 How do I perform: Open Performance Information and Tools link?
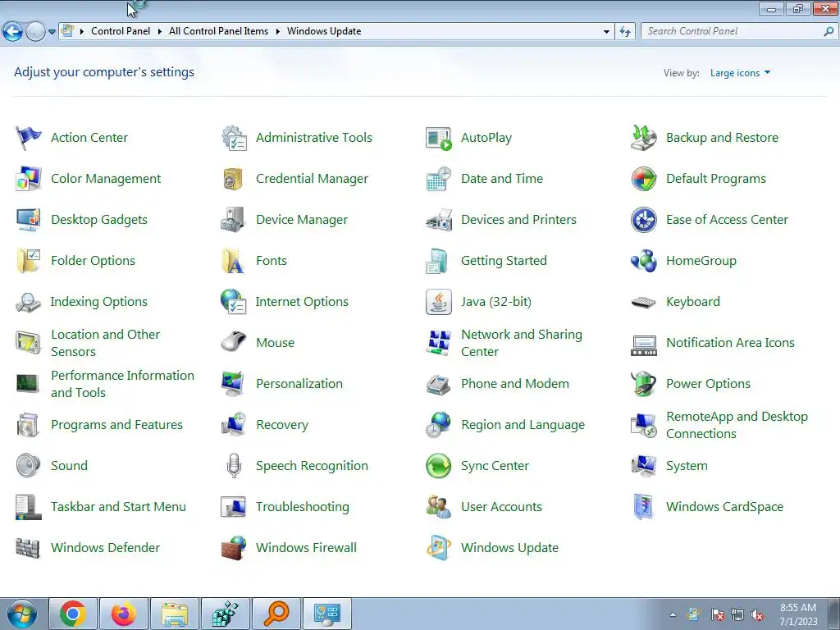coord(123,384)
